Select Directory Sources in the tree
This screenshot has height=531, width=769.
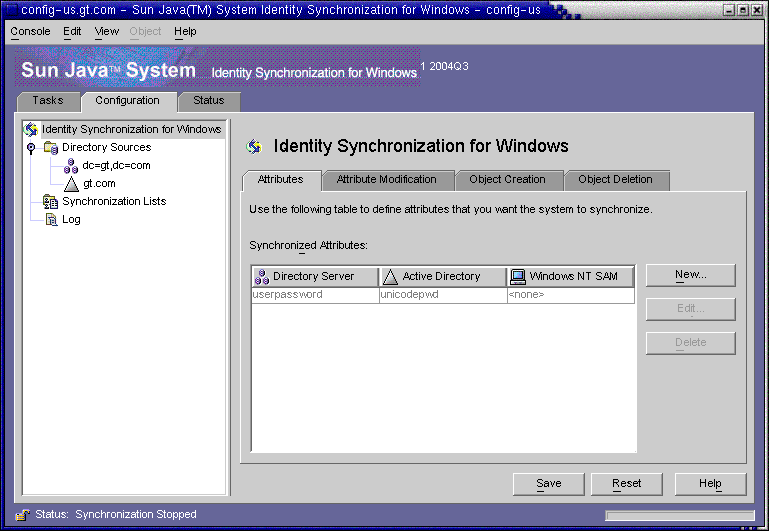pos(107,148)
